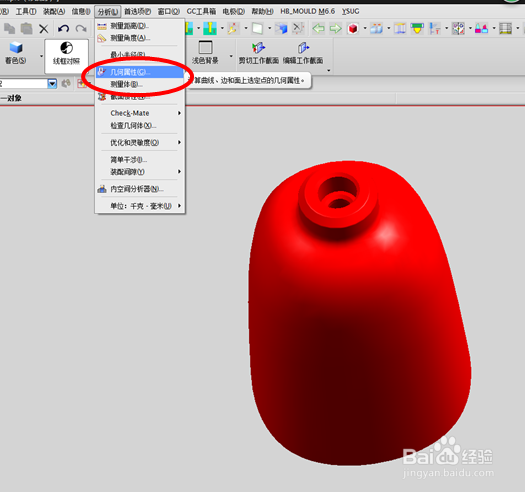
Task: Open the 装配(A) menu
Action: [54, 11]
